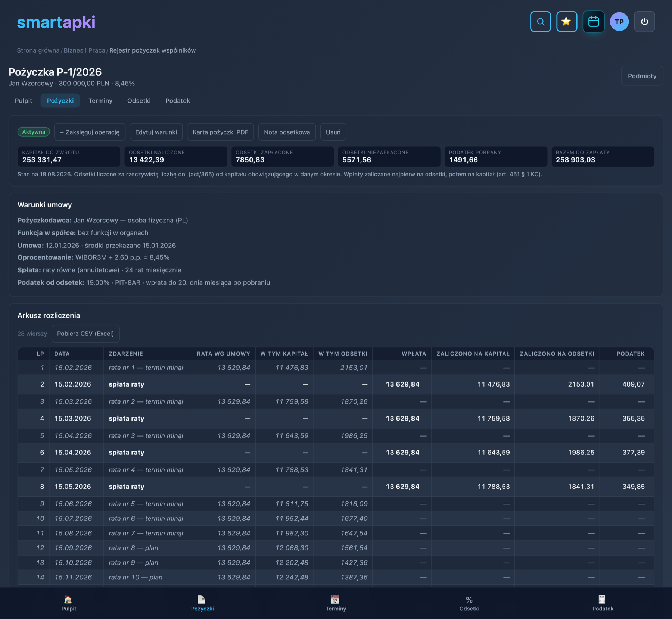Open Biznes i Praca breadcrumb link
The height and width of the screenshot is (619, 672).
84,50
